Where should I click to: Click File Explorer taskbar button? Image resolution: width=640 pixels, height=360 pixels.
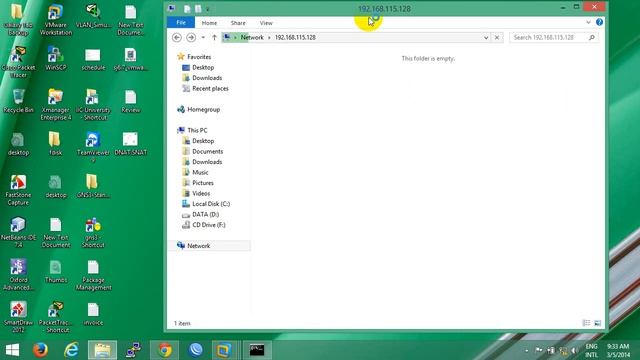point(102,350)
